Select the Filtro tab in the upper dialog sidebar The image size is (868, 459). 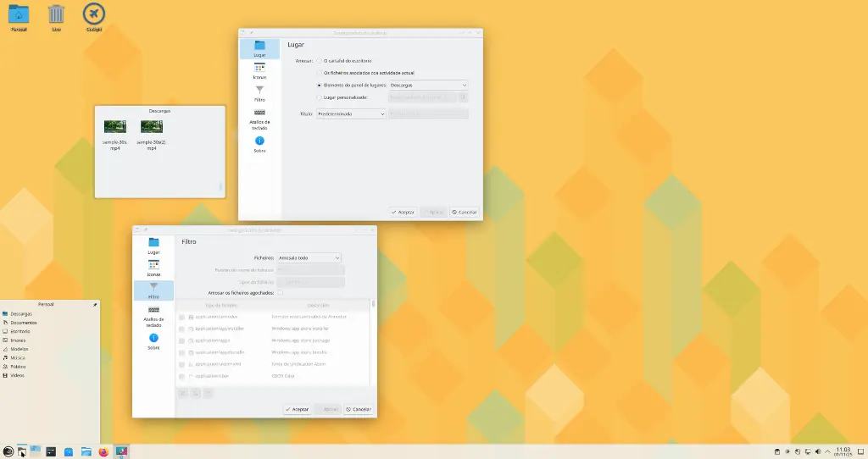[259, 92]
